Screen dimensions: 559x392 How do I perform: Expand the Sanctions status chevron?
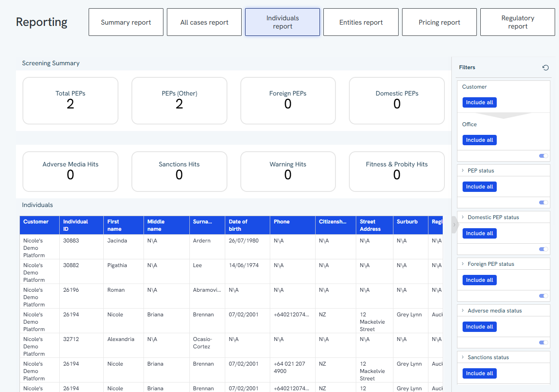point(463,357)
